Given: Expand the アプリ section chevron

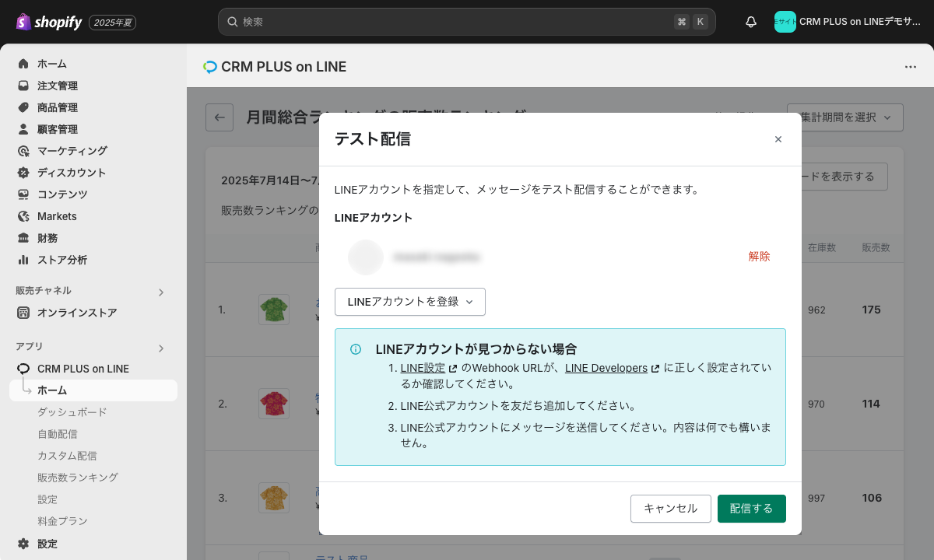Looking at the screenshot, I should pyautogui.click(x=161, y=348).
